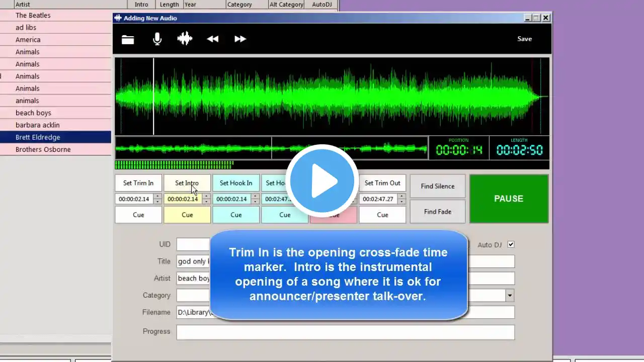This screenshot has height=362, width=644.
Task: Click the microphone record icon
Action: (x=157, y=39)
